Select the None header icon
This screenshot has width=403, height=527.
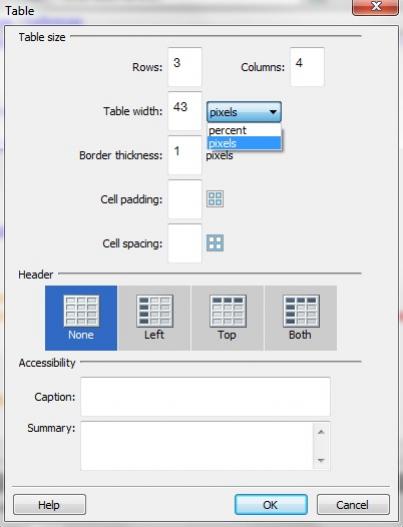pos(81,311)
